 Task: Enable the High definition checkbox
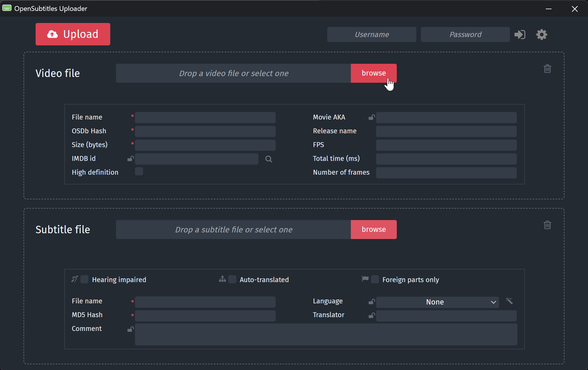pyautogui.click(x=139, y=171)
